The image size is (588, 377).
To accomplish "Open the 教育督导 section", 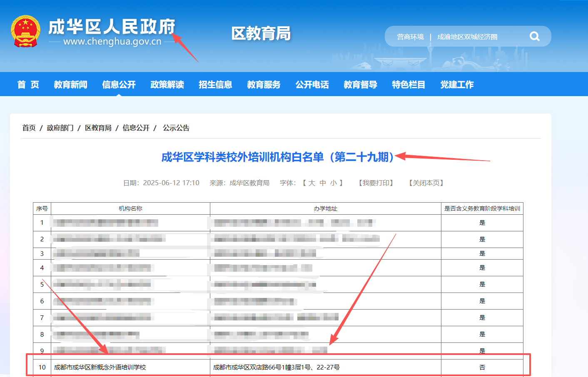I will click(x=360, y=85).
